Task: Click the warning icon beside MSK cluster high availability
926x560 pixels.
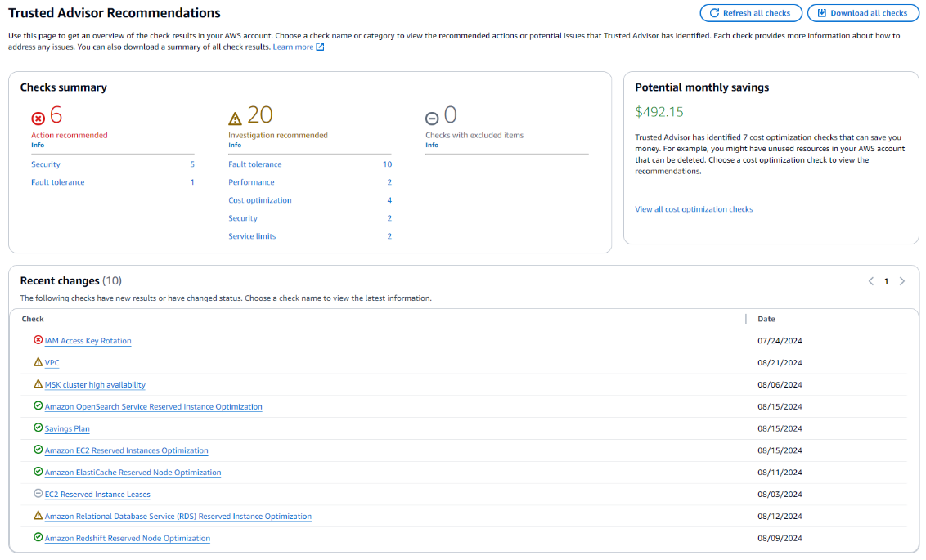Action: click(38, 384)
